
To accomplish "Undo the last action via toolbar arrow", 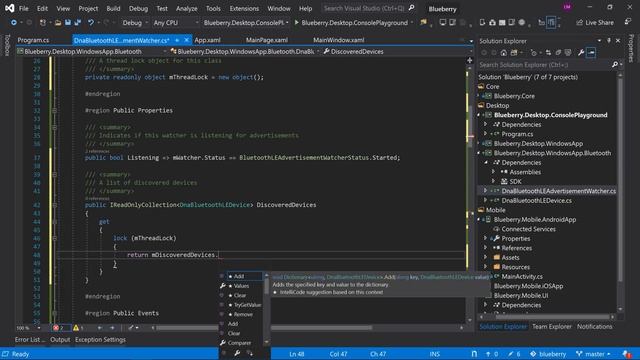I will coord(91,22).
